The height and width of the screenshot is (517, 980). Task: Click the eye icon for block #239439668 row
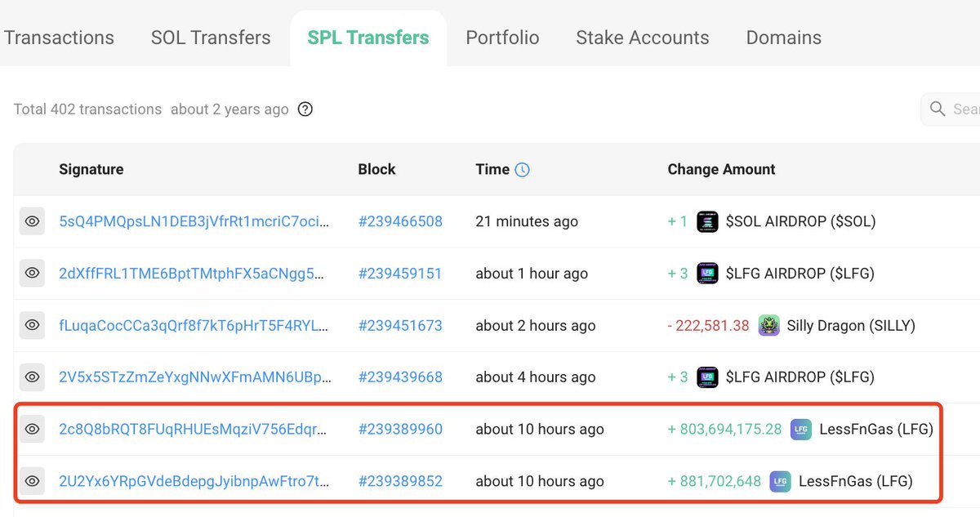[32, 377]
